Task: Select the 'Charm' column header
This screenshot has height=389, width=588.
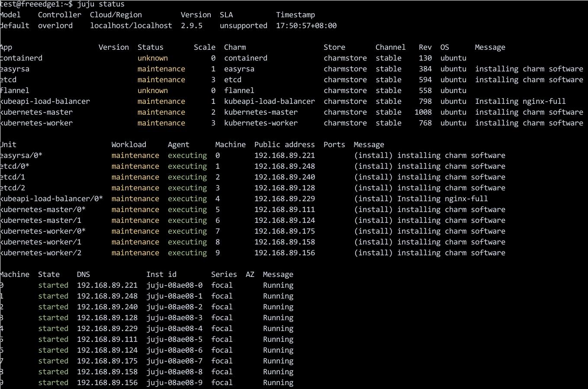Action: [235, 47]
